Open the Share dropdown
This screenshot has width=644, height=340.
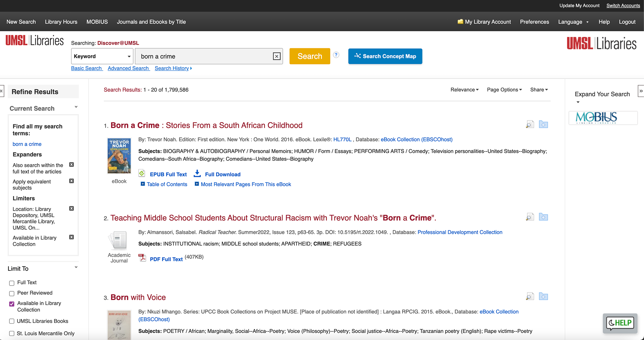point(539,90)
